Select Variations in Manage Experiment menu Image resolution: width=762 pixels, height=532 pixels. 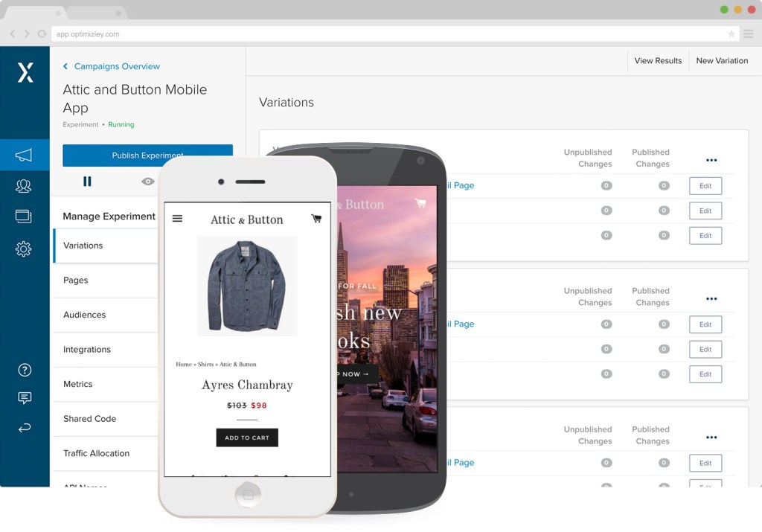coord(106,246)
